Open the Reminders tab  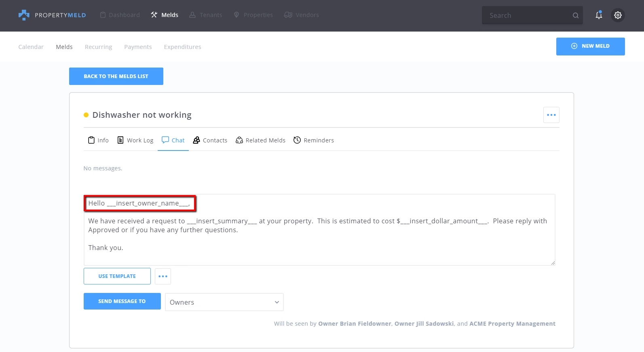tap(314, 140)
